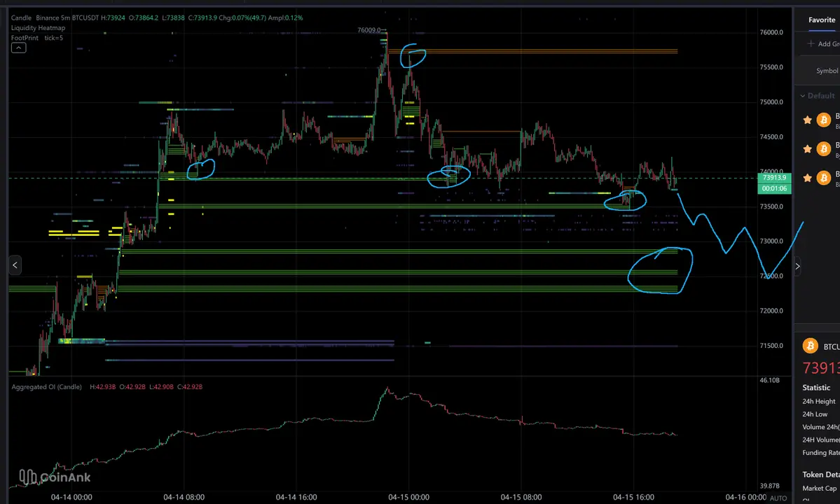Viewport: 840px width, 504px height.
Task: Click the 24h Height statistic label
Action: point(818,401)
